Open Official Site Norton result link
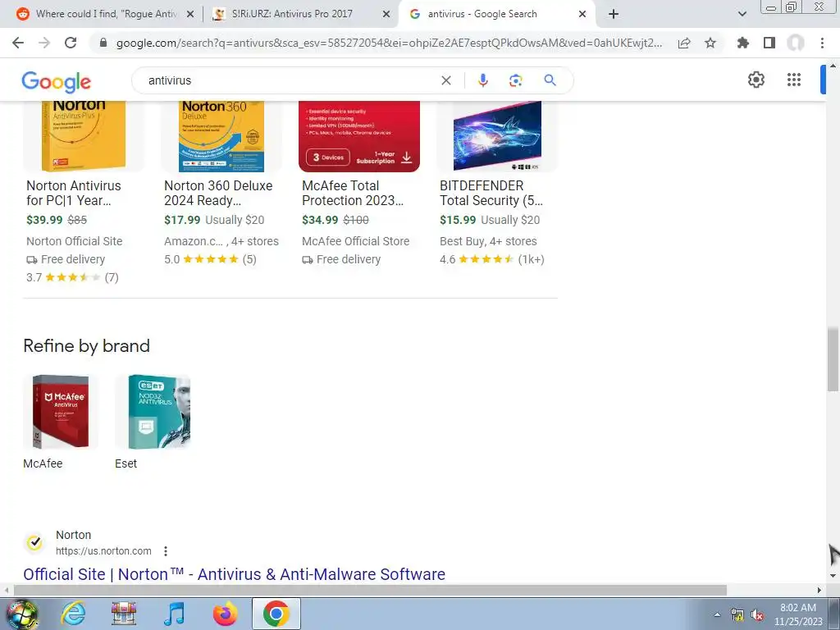Viewport: 840px width, 630px height. coord(234,574)
